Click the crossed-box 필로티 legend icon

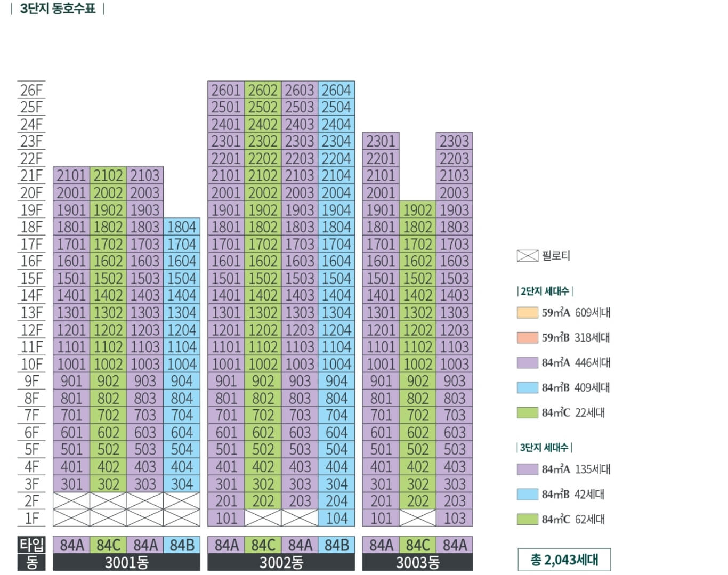[527, 256]
